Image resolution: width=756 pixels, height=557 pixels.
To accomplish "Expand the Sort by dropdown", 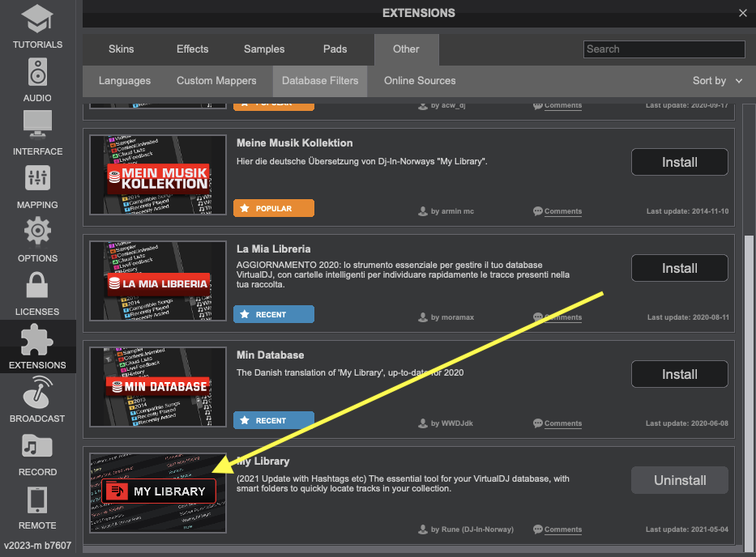I will (x=717, y=81).
